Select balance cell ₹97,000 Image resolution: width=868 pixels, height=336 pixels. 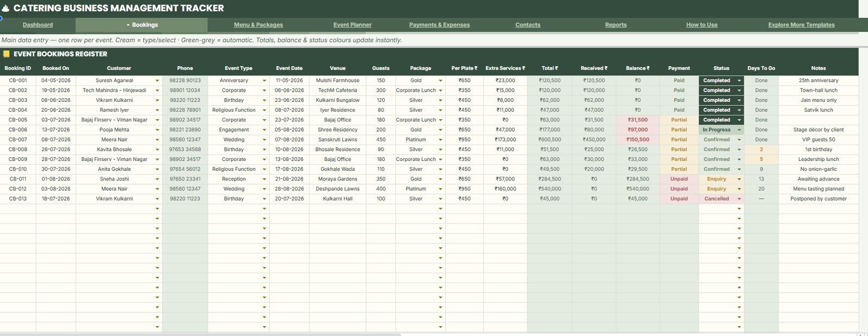click(x=637, y=130)
